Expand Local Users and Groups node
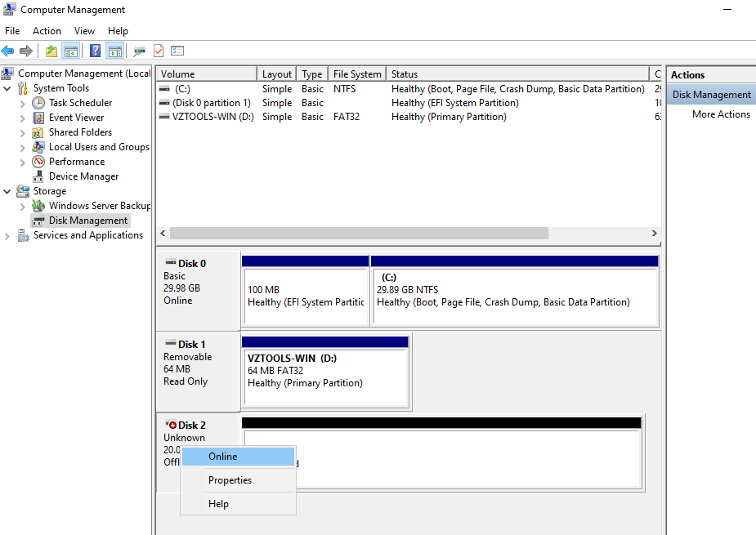756x535 pixels. tap(22, 148)
